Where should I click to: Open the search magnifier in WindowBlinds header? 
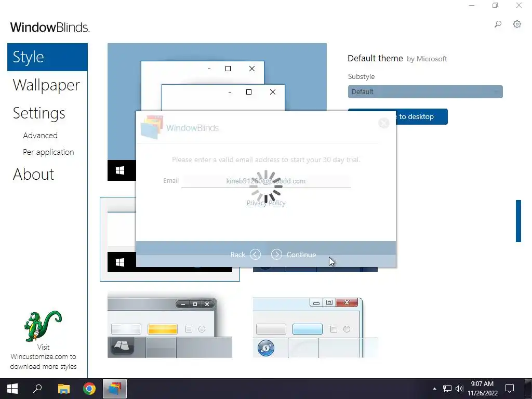tap(498, 24)
